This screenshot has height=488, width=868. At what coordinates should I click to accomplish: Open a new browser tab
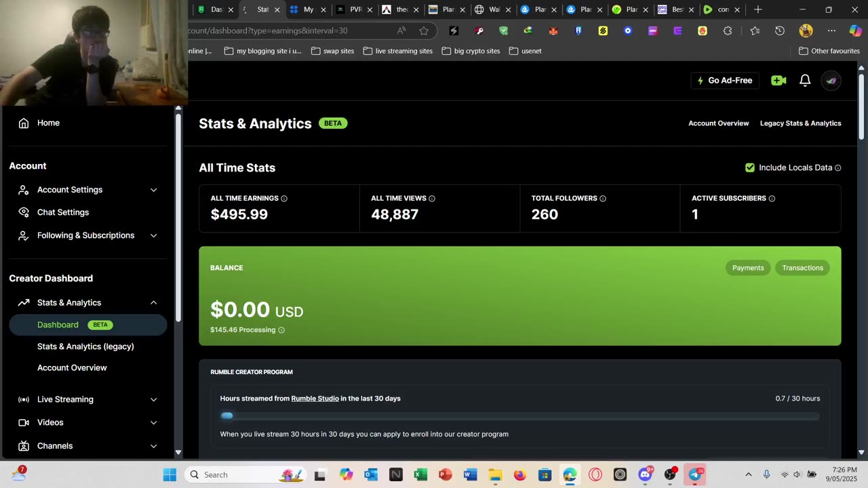(758, 9)
